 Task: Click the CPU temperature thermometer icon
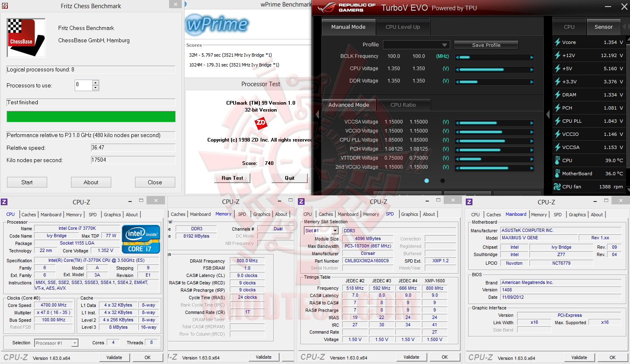coord(557,160)
